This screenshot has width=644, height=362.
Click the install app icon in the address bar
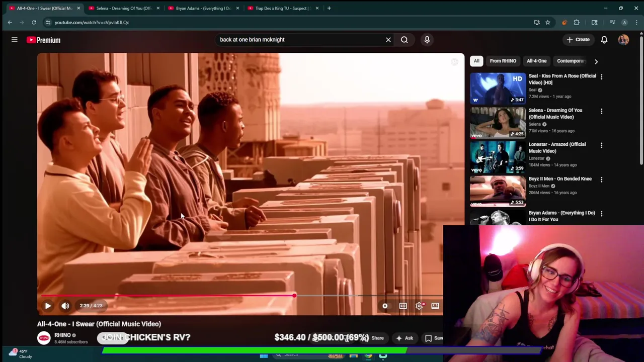537,22
